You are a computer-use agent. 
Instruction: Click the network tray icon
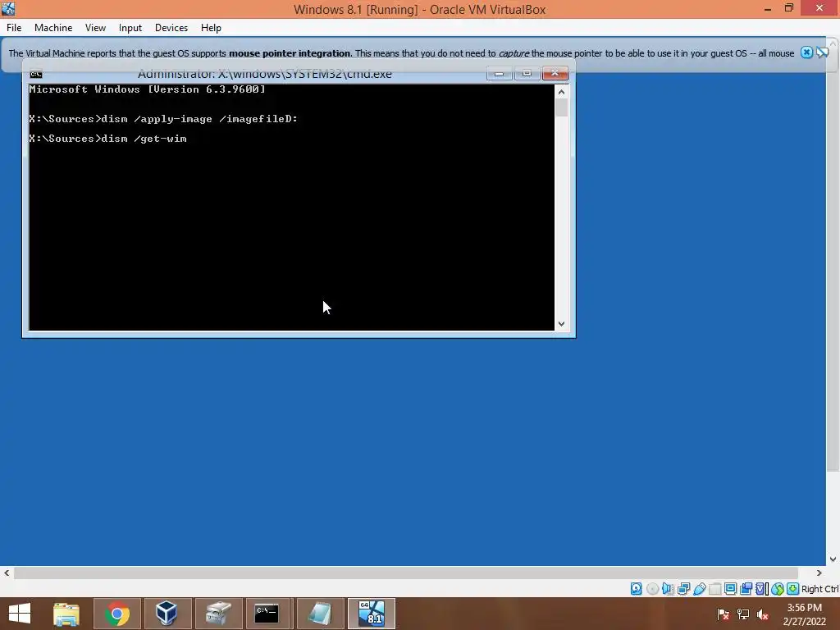coord(743,614)
